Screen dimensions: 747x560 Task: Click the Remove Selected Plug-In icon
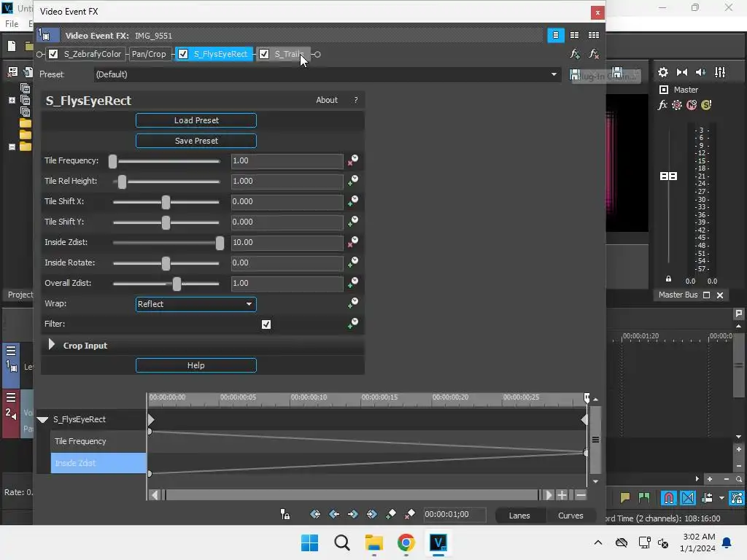[x=594, y=54]
